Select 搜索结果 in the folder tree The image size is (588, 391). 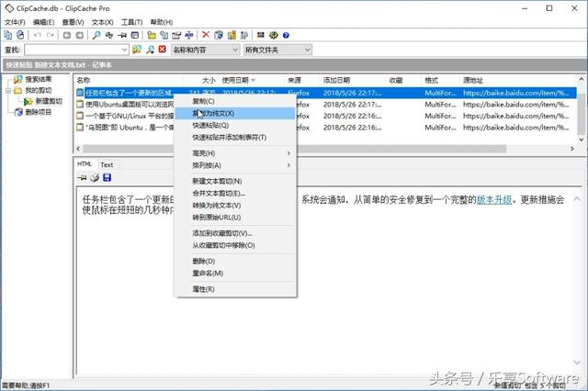pyautogui.click(x=39, y=79)
